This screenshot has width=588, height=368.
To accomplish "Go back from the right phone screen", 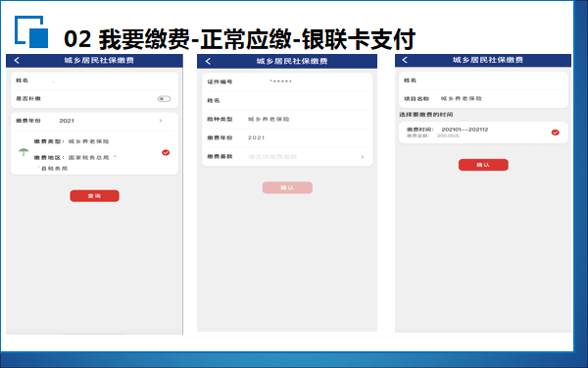I will pyautogui.click(x=405, y=60).
